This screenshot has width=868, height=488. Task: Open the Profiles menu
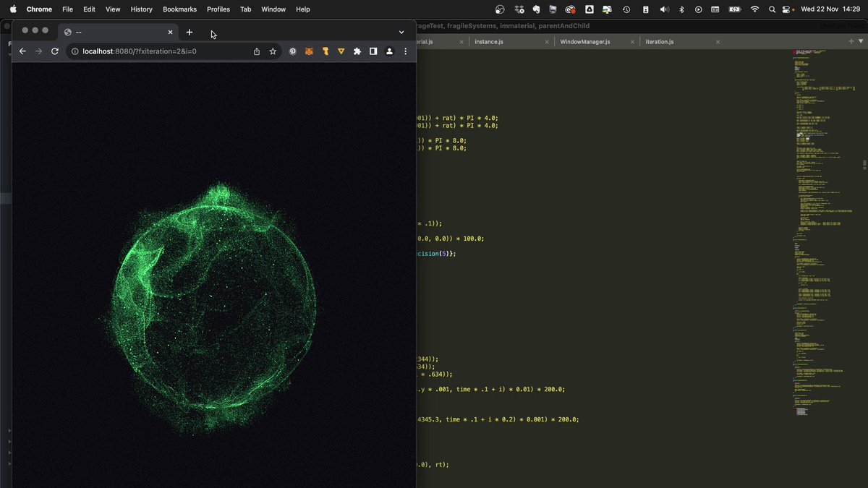[x=218, y=9]
